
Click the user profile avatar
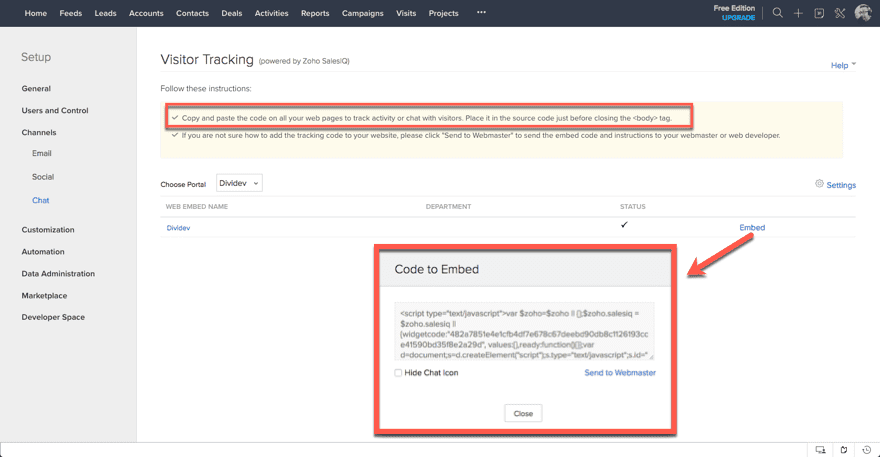[863, 13]
